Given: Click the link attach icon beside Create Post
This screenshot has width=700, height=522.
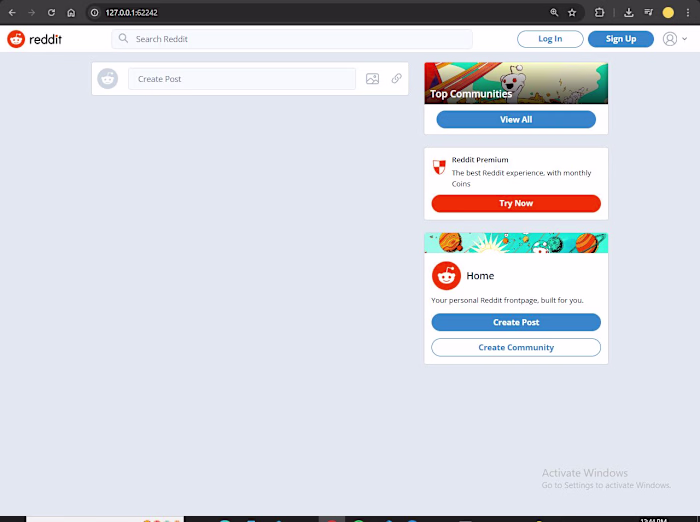Looking at the screenshot, I should pyautogui.click(x=396, y=78).
